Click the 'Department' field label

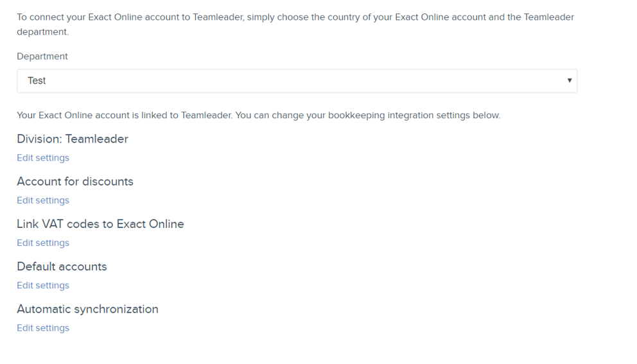(42, 56)
